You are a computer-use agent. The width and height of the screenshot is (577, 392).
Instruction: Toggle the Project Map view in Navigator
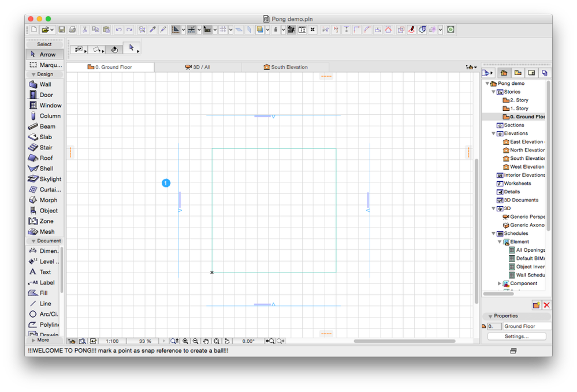click(504, 73)
